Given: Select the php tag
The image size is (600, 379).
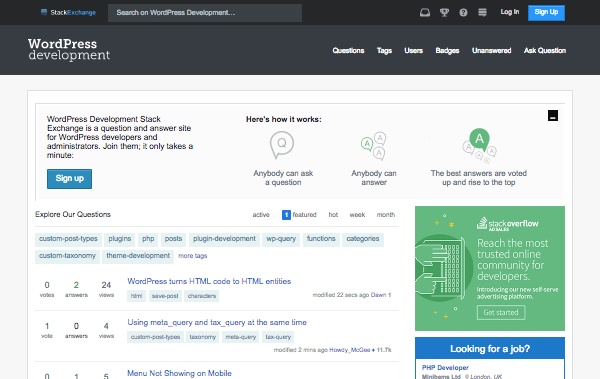Looking at the screenshot, I should click(148, 239).
